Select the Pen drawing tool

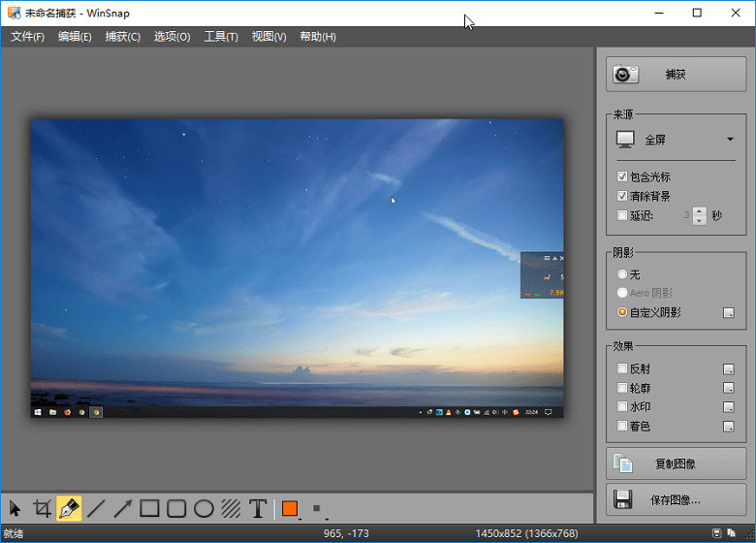69,508
